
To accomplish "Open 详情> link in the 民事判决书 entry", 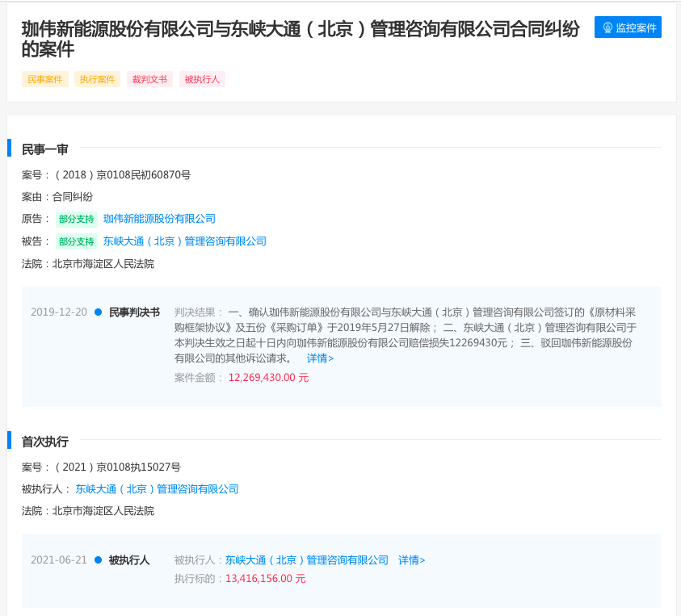I will pos(320,358).
